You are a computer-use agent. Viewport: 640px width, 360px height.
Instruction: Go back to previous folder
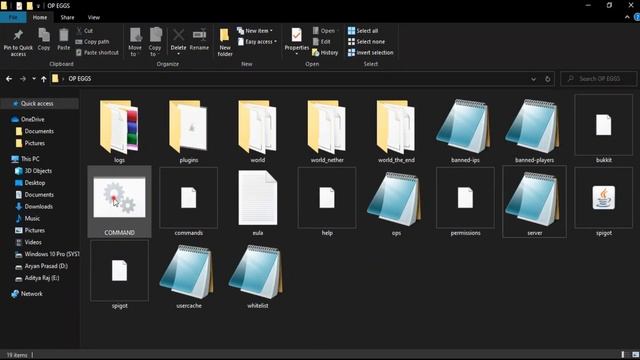click(x=9, y=79)
